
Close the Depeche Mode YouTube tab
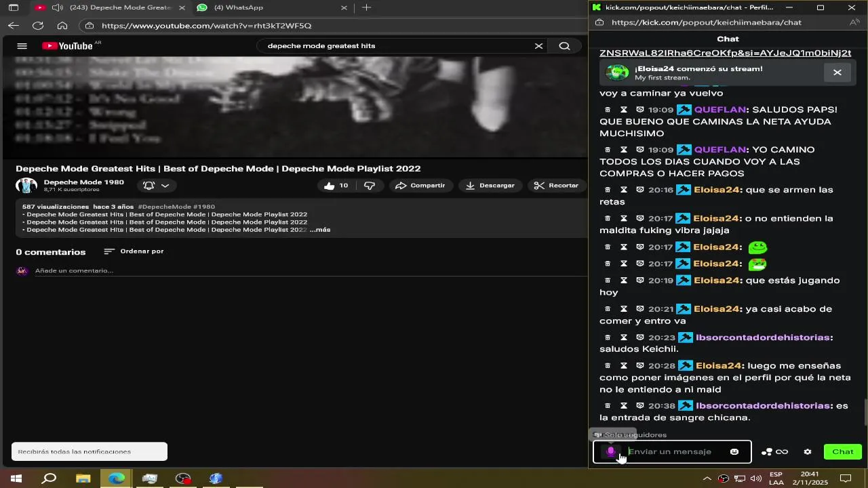tap(182, 7)
